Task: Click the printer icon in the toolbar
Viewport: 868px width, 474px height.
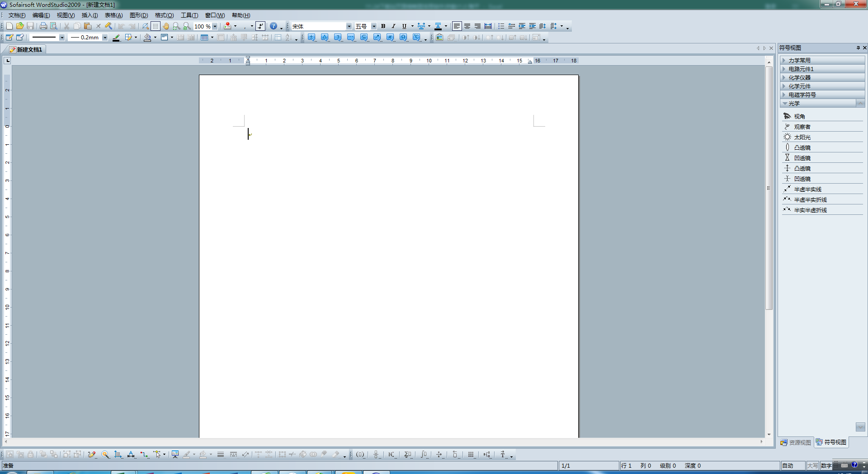Action: 43,26
